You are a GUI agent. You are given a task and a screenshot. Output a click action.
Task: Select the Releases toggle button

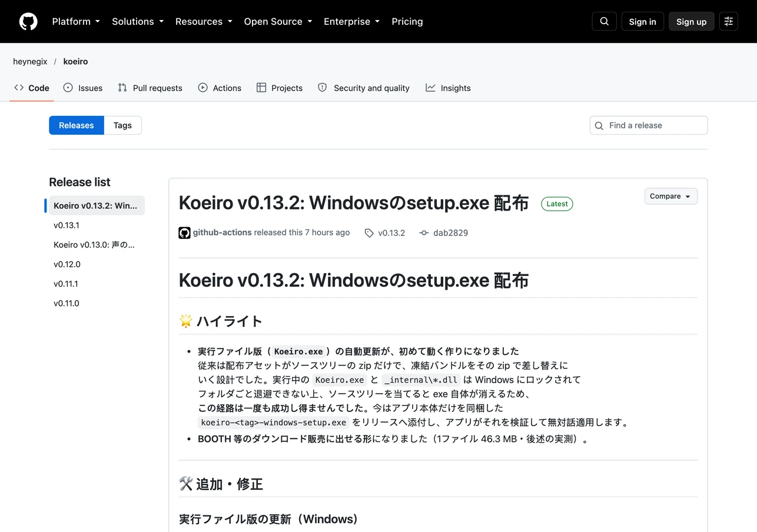tap(77, 125)
